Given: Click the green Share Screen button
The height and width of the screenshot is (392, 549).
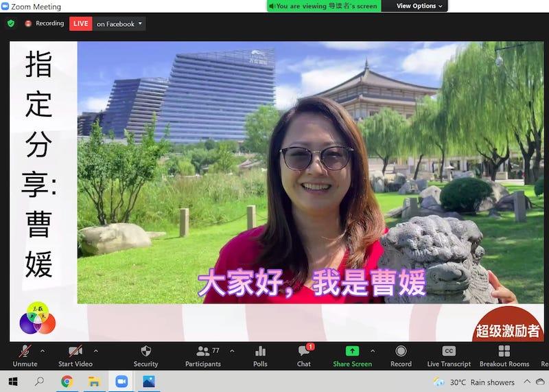Looking at the screenshot, I should pyautogui.click(x=352, y=351).
